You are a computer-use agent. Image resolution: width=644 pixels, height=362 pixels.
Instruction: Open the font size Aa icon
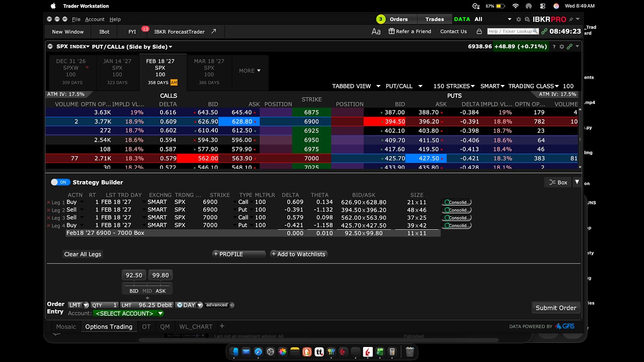pyautogui.click(x=376, y=31)
